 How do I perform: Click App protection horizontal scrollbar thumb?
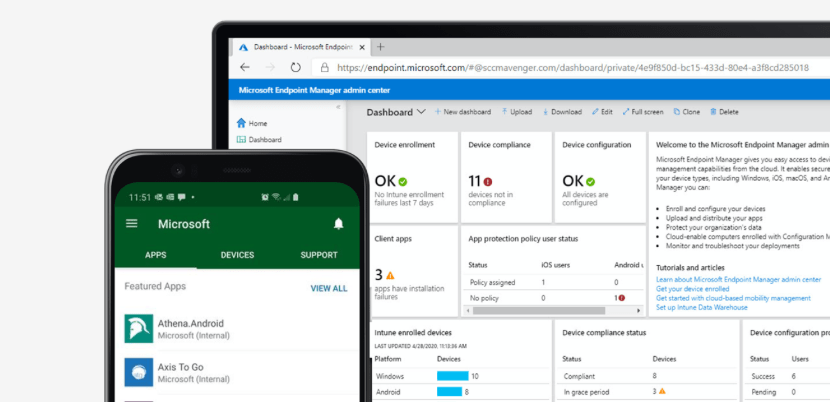[x=538, y=310]
